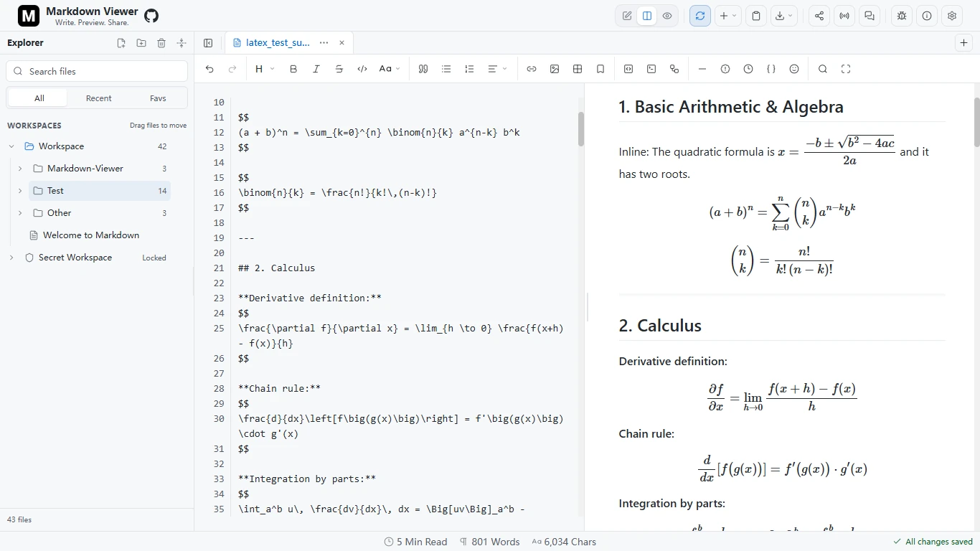This screenshot has height=551, width=980.
Task: Apply italic formatting
Action: pyautogui.click(x=316, y=69)
